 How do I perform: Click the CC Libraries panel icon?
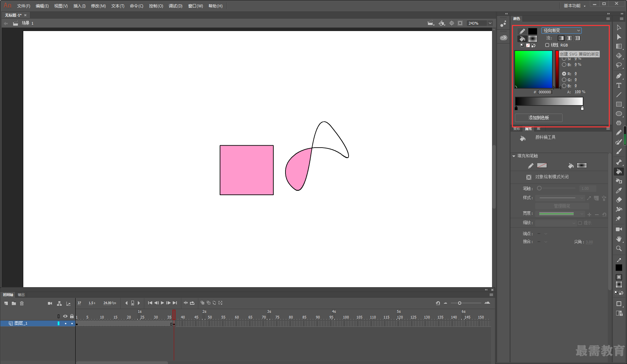tap(503, 38)
